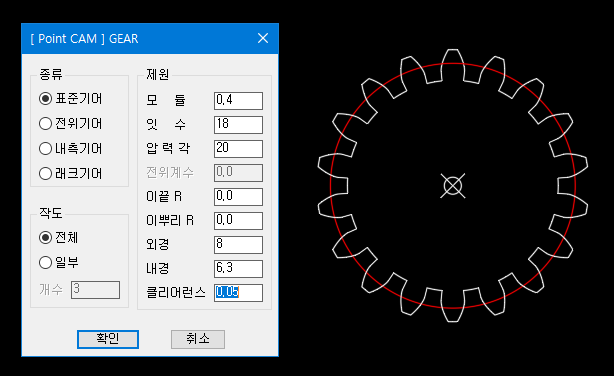The height and width of the screenshot is (376, 614).
Task: Close the Point CAM GEAR dialog
Action: [x=263, y=38]
